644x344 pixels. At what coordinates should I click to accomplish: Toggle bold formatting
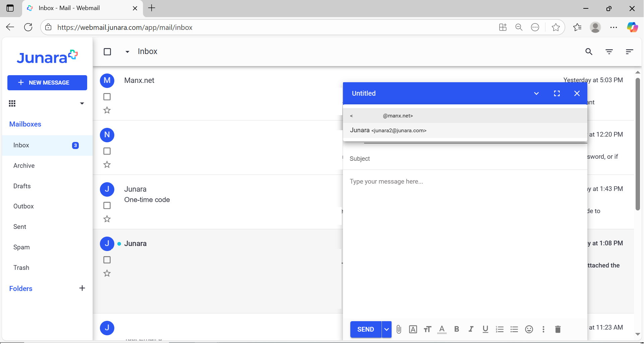[x=457, y=329]
